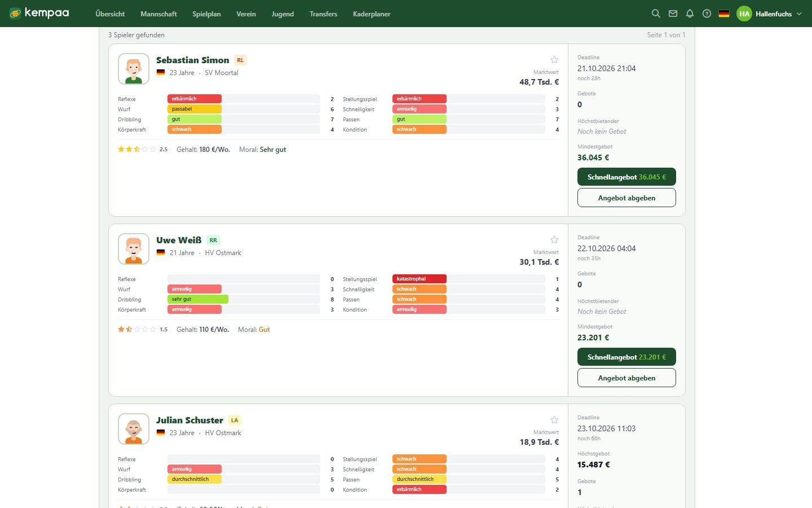Click the SV Moortal club name
The image size is (812, 508).
[x=222, y=73]
